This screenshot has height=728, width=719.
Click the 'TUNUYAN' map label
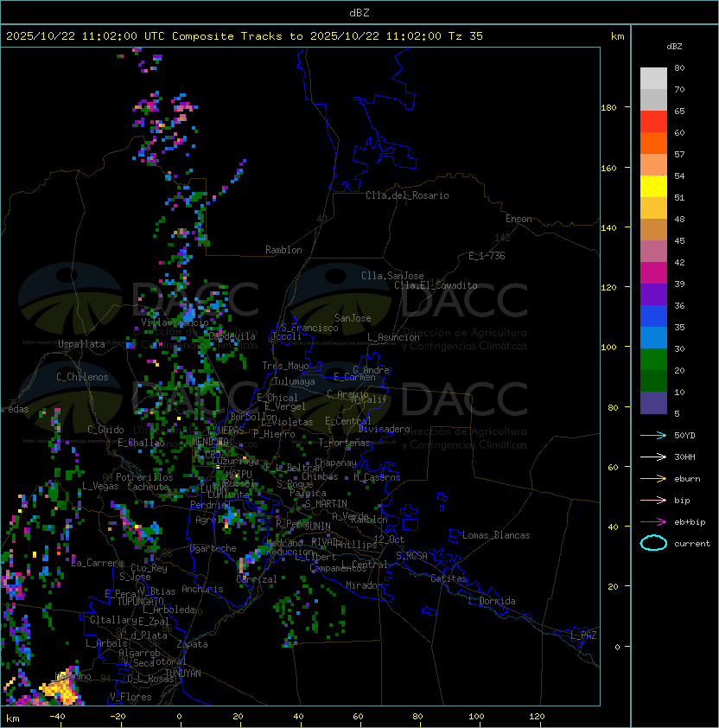point(183,674)
